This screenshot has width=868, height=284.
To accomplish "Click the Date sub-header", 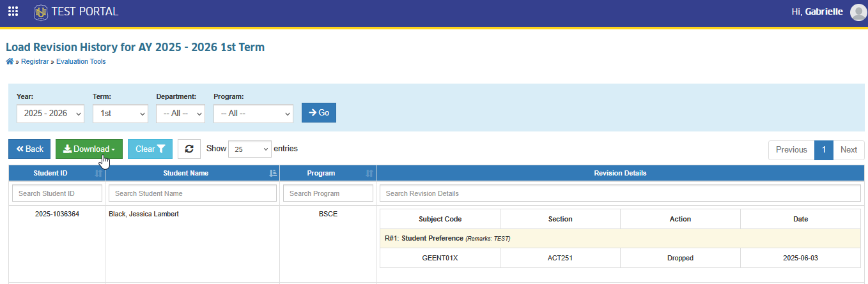I will [800, 219].
